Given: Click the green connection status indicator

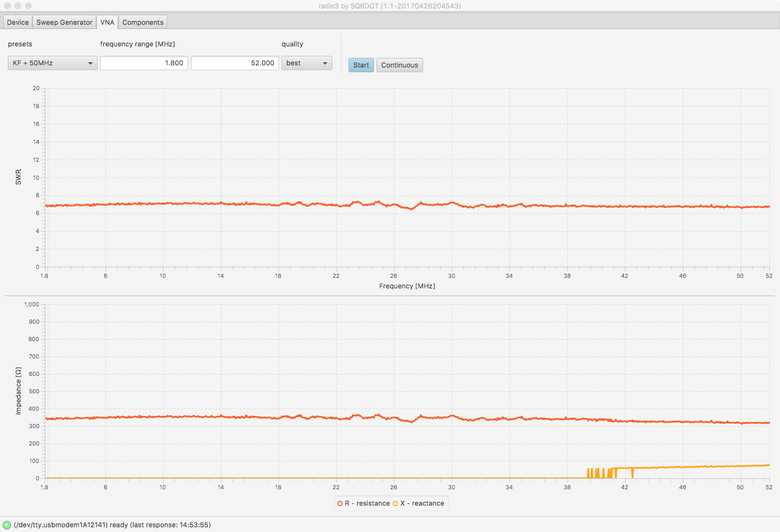Looking at the screenshot, I should coord(7,525).
